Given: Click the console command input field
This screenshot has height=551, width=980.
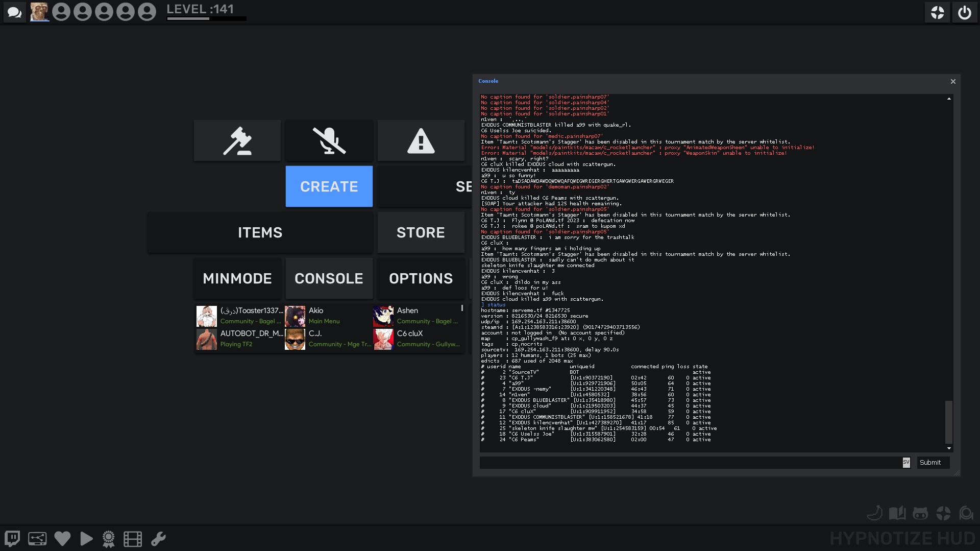Looking at the screenshot, I should 689,462.
